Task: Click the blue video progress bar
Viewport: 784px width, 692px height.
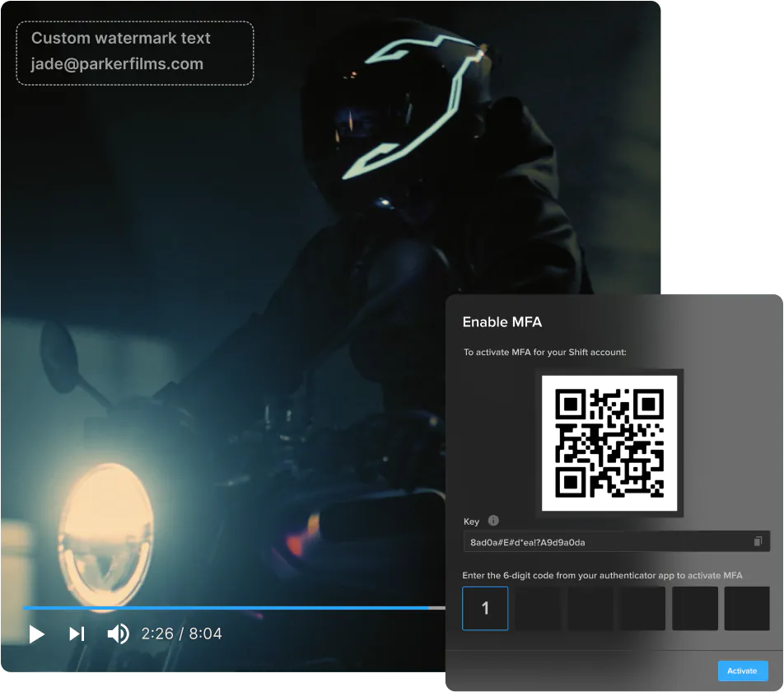Action: (x=226, y=608)
